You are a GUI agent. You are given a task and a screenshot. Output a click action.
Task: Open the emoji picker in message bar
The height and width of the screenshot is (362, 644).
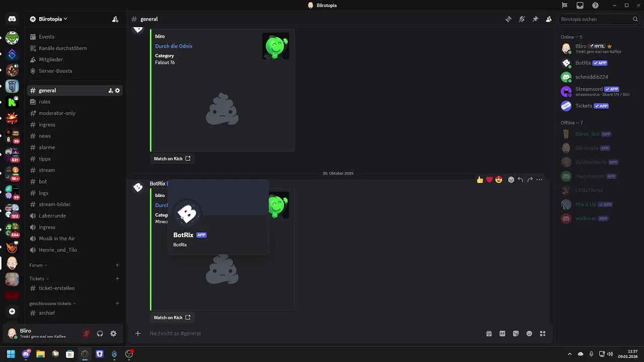tap(529, 333)
